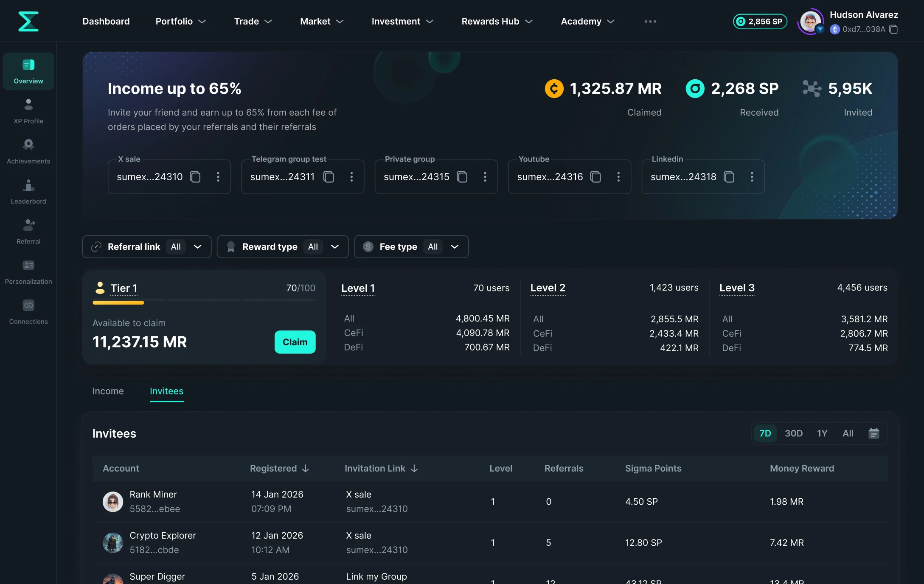924x584 pixels.
Task: Open the Achievements panel
Action: (x=28, y=151)
